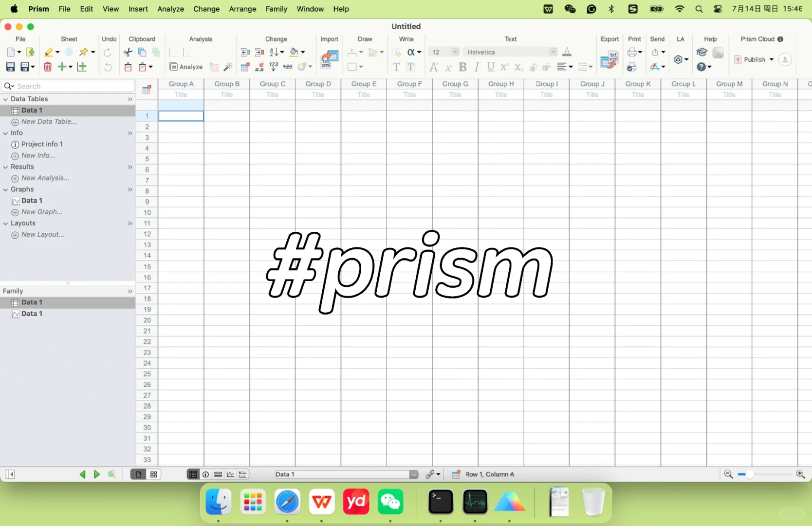
Task: Collapse the Data Tables section
Action: coord(5,99)
